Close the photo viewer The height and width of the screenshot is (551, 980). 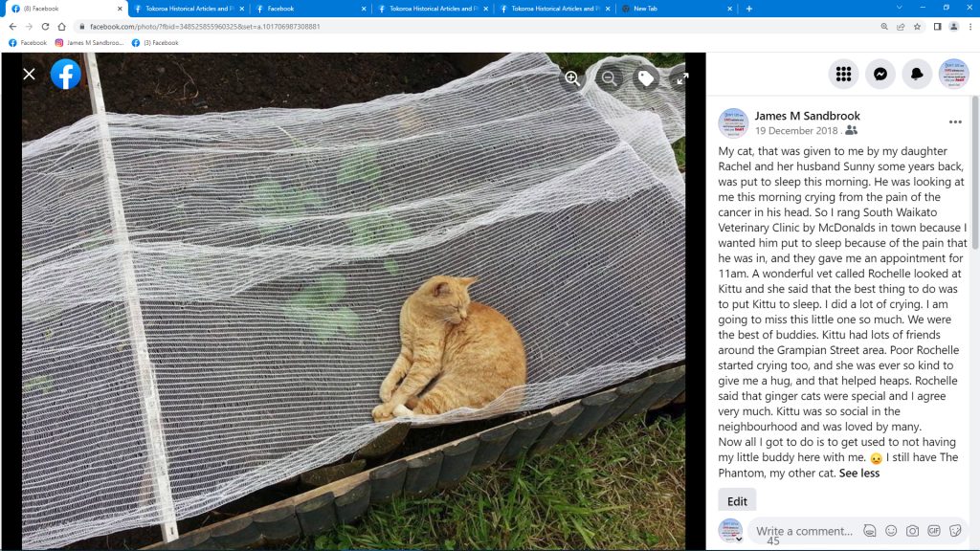pos(29,74)
